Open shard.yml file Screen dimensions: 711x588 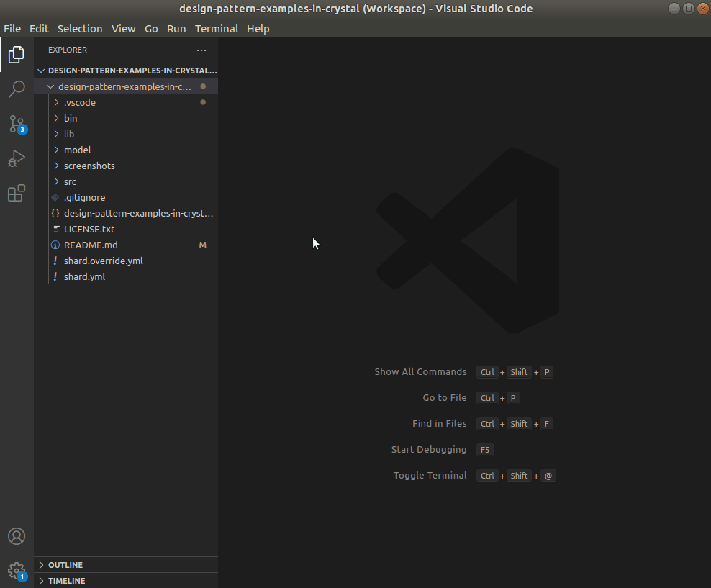click(126, 277)
